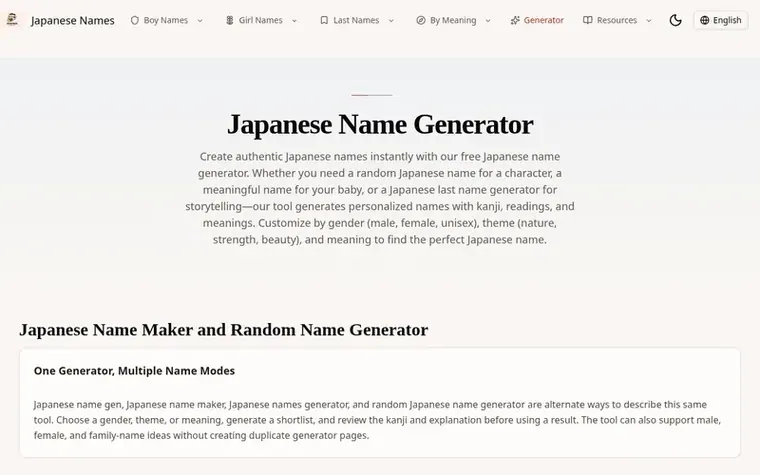The width and height of the screenshot is (760, 475).
Task: Expand the Girl Names dropdown chevron
Action: pos(294,20)
